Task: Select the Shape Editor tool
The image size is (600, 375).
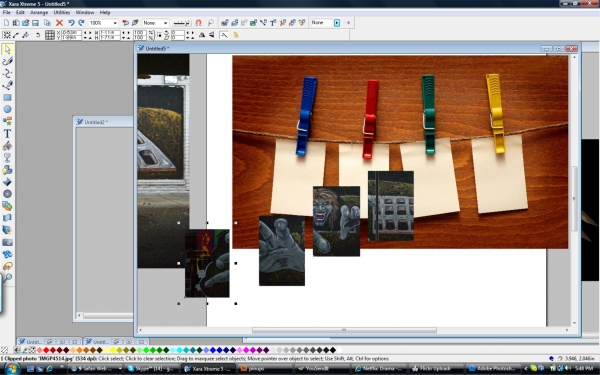Action: (x=7, y=73)
